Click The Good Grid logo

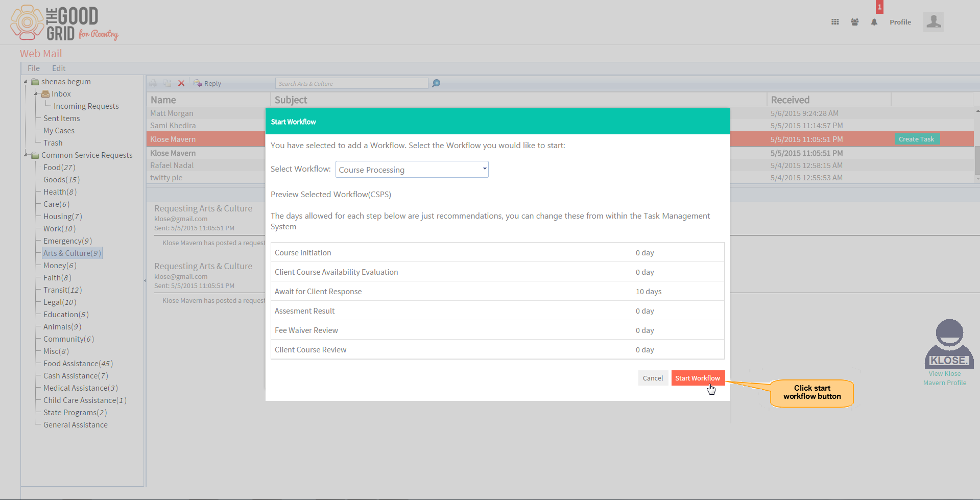coord(64,23)
